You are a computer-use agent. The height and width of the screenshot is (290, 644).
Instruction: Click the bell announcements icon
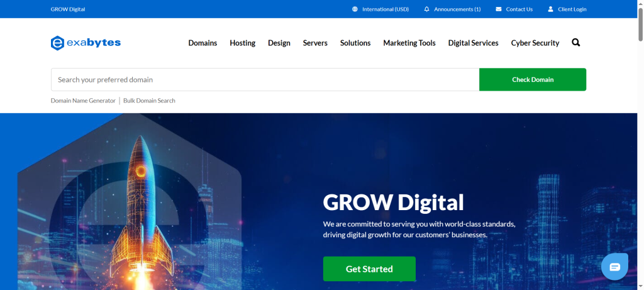427,9
